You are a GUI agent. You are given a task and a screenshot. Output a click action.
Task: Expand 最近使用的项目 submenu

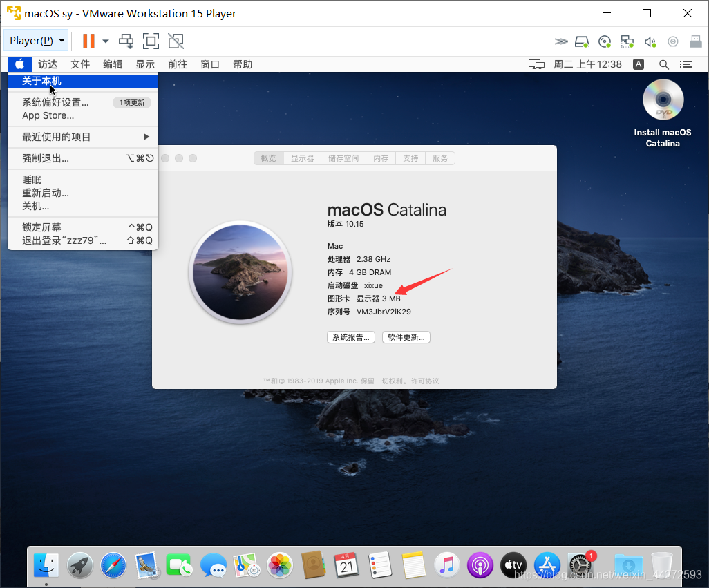(83, 137)
